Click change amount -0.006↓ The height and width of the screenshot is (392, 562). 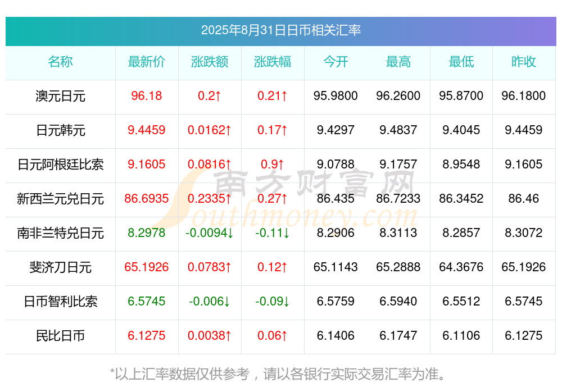point(210,302)
